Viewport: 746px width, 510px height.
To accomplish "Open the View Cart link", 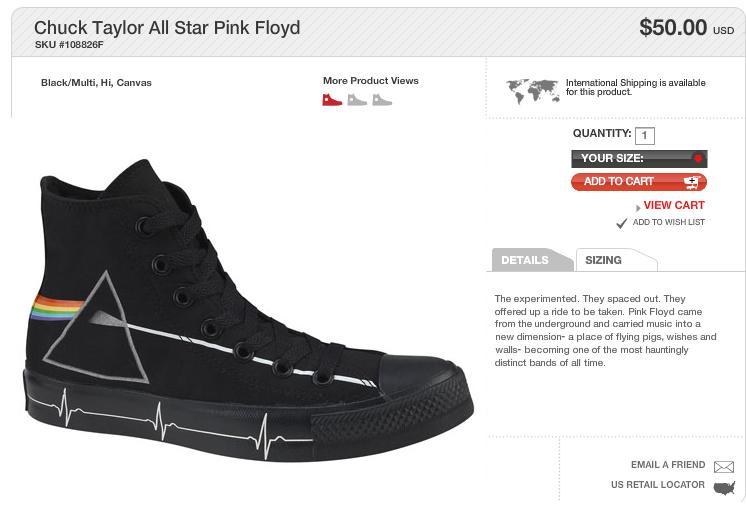I will click(x=674, y=205).
